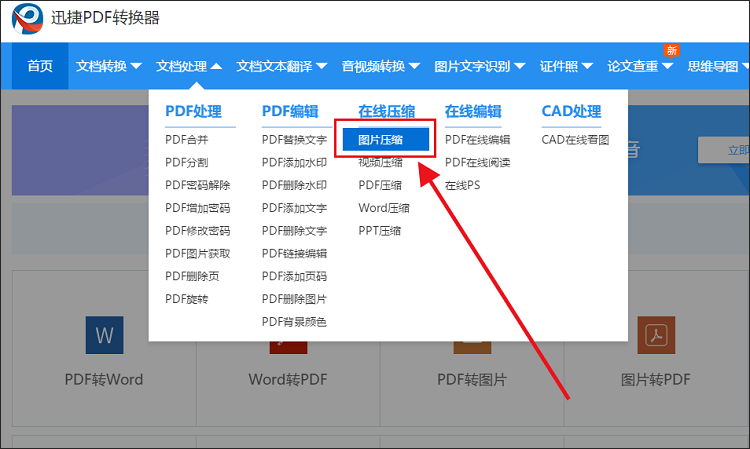Expand the 音视频转换 menu
The image size is (750, 449).
click(x=381, y=66)
